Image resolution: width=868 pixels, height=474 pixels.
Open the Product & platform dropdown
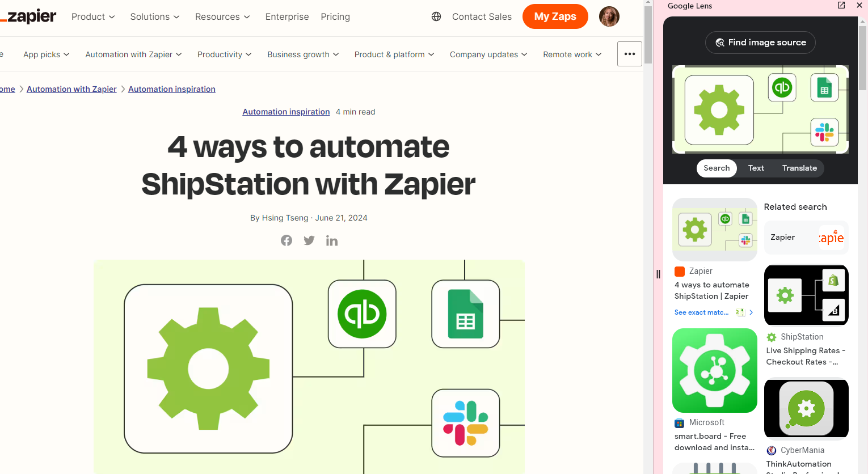pos(395,54)
